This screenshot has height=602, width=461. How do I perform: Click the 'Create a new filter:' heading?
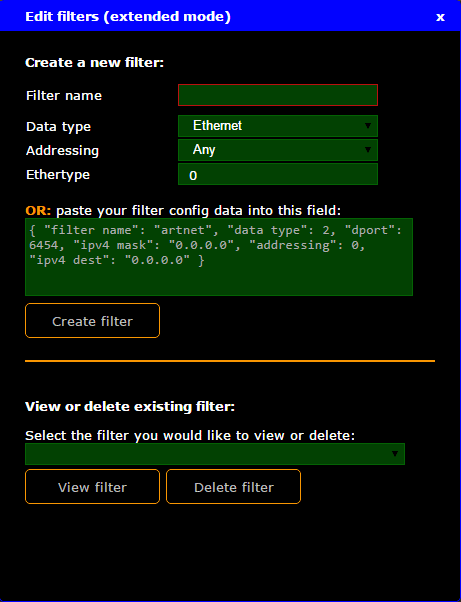pyautogui.click(x=94, y=63)
